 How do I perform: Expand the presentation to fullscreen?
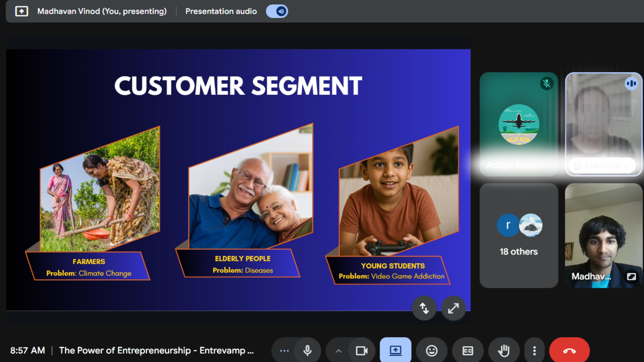(453, 308)
